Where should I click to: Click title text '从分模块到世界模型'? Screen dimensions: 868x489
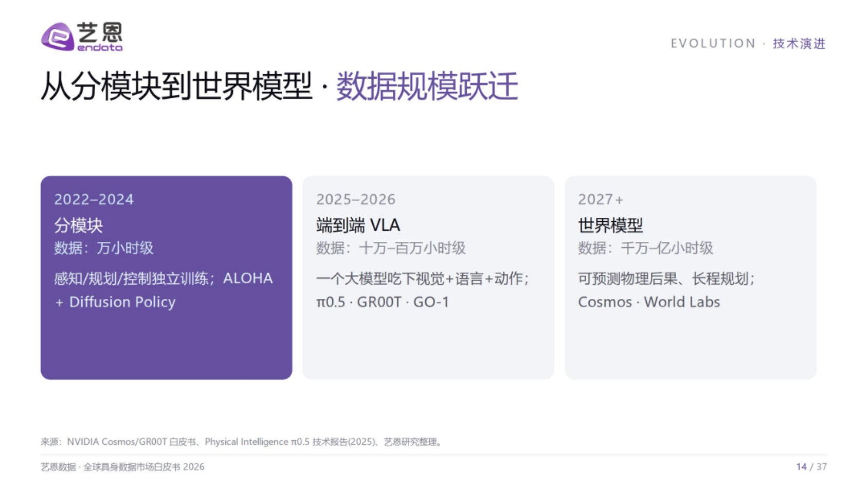[176, 86]
